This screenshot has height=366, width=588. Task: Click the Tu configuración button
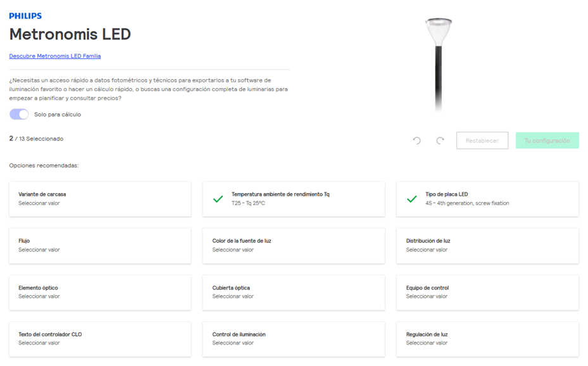click(x=547, y=141)
